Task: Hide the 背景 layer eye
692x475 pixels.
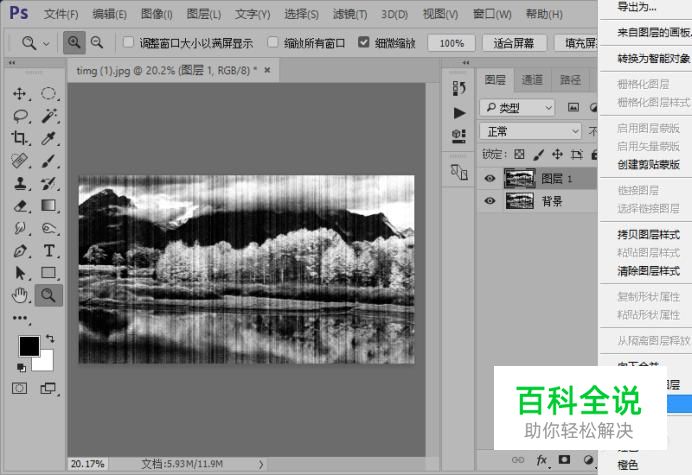Action: point(489,201)
